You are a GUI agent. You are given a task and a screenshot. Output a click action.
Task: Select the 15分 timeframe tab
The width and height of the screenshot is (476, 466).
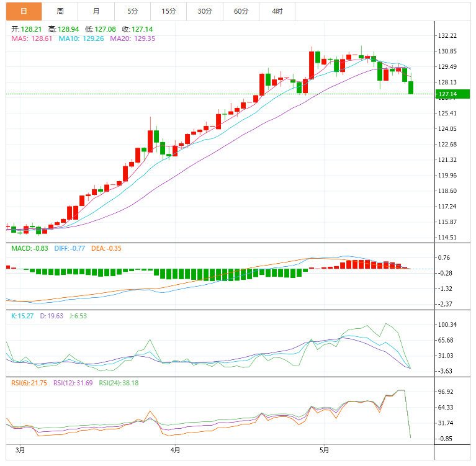point(169,11)
